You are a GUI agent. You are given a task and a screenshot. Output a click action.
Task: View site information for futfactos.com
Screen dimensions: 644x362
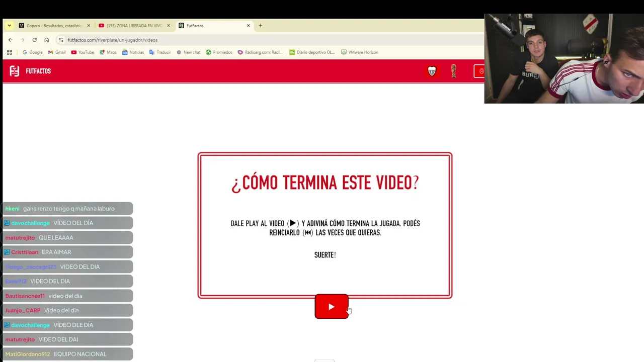(61, 40)
